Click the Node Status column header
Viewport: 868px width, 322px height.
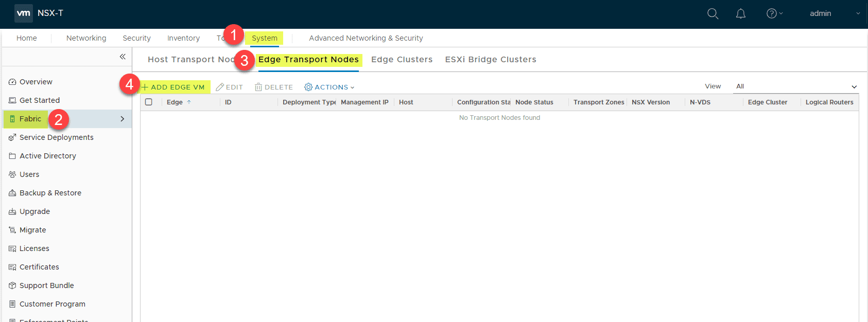(x=534, y=102)
